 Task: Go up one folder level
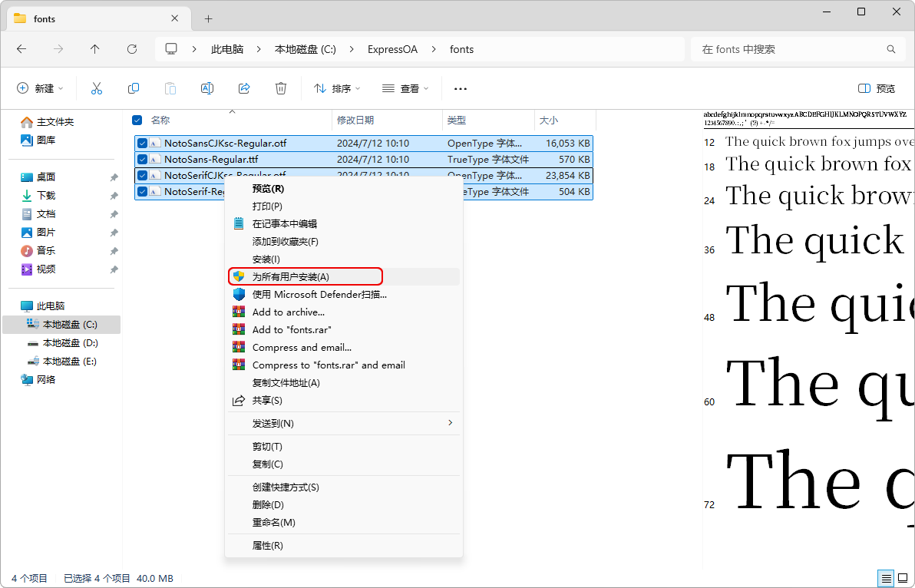pyautogui.click(x=95, y=49)
